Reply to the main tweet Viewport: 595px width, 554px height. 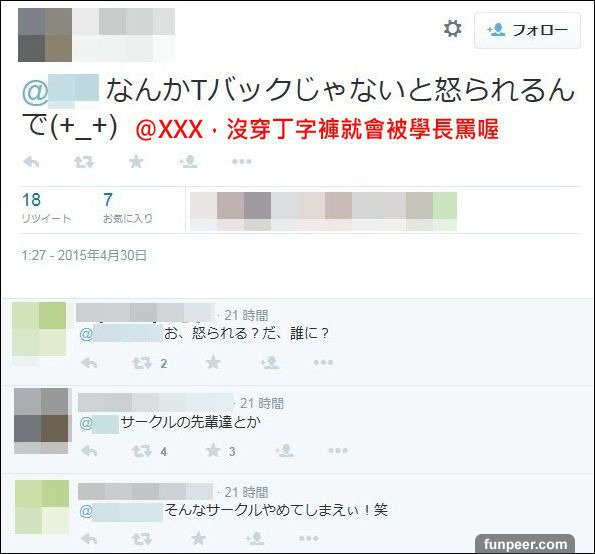(31, 162)
